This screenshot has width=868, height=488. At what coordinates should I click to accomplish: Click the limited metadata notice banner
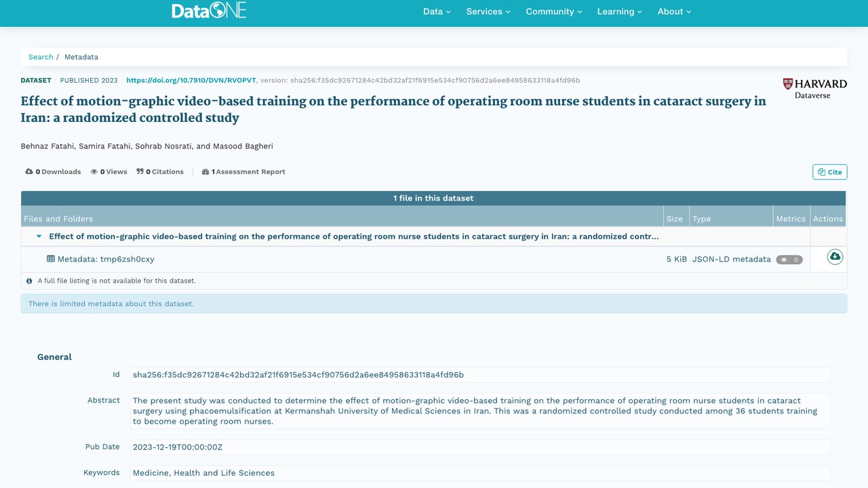434,304
